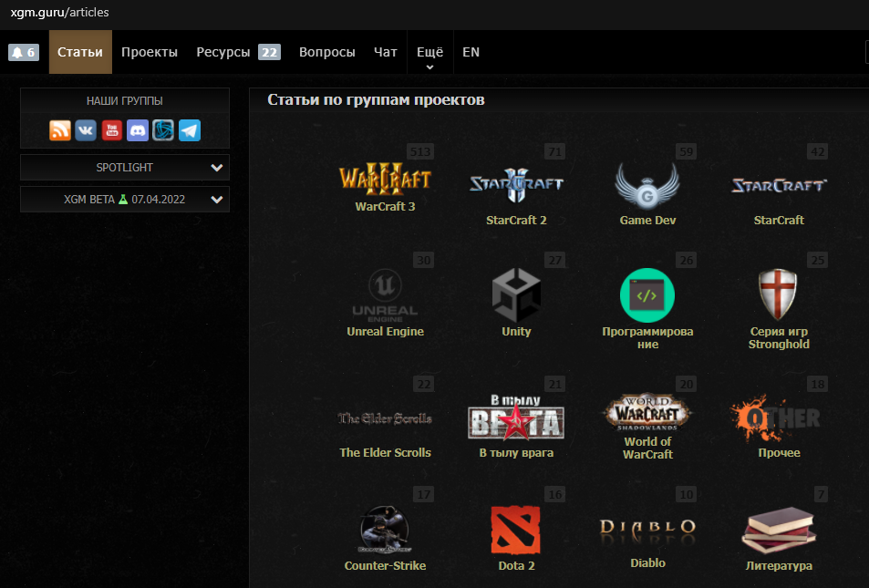Image resolution: width=869 pixels, height=588 pixels.
Task: Open the VK group icon
Action: click(86, 130)
